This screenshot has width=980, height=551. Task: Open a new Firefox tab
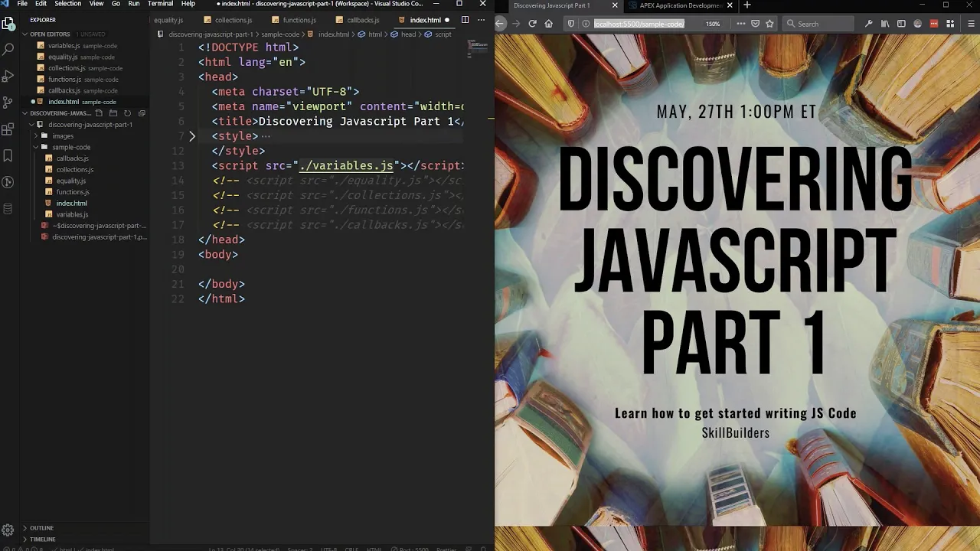click(747, 5)
